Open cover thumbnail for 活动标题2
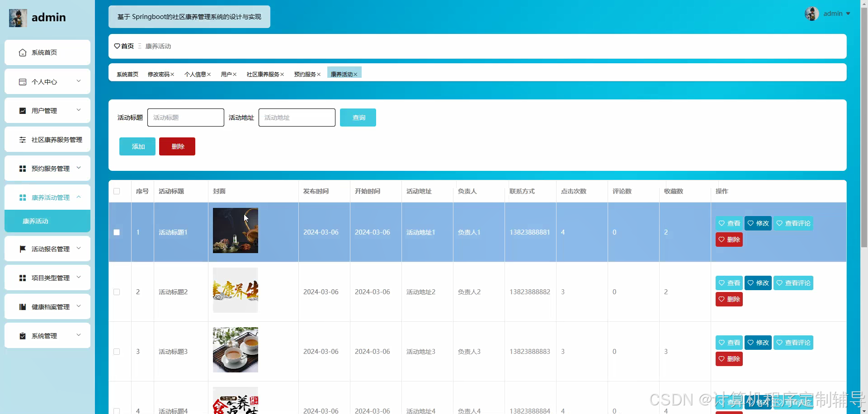This screenshot has width=868, height=414. 236,290
